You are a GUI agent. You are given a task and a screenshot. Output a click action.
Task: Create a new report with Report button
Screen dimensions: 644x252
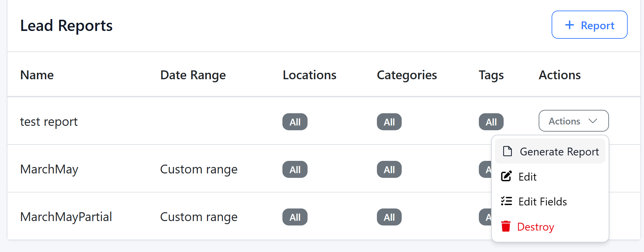pos(589,25)
